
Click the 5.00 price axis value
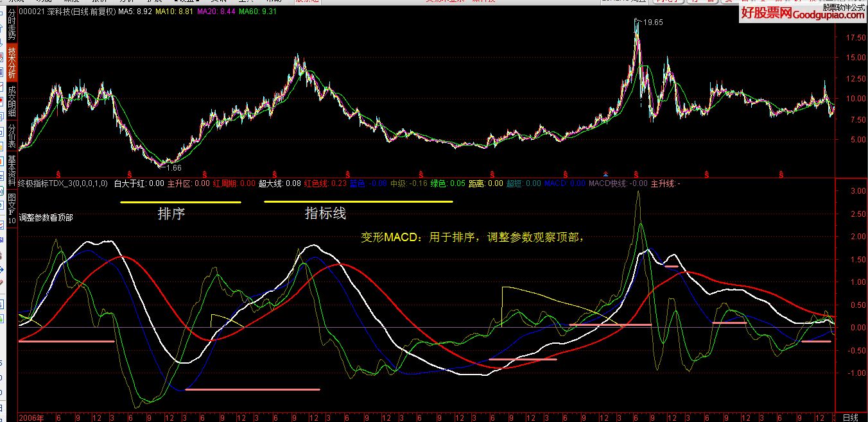click(857, 139)
